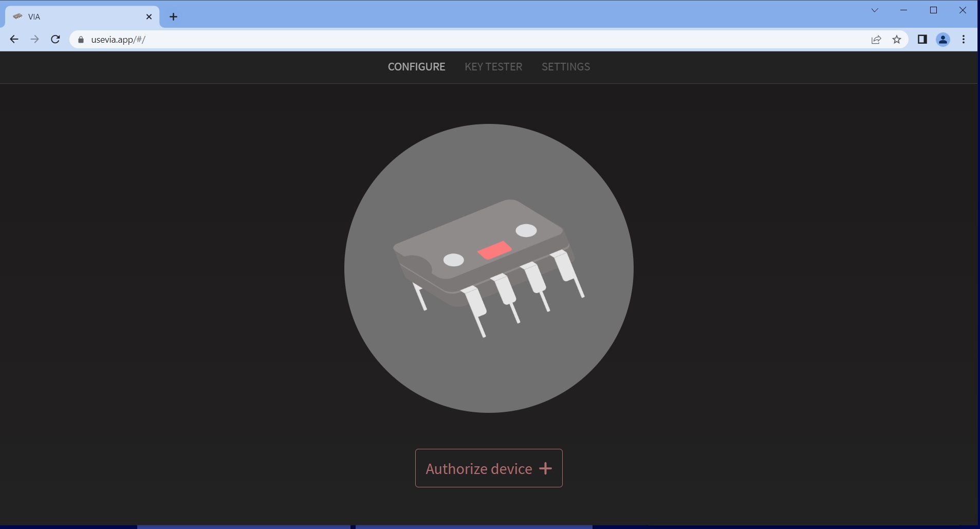
Task: Open the SETTINGS section
Action: 565,67
